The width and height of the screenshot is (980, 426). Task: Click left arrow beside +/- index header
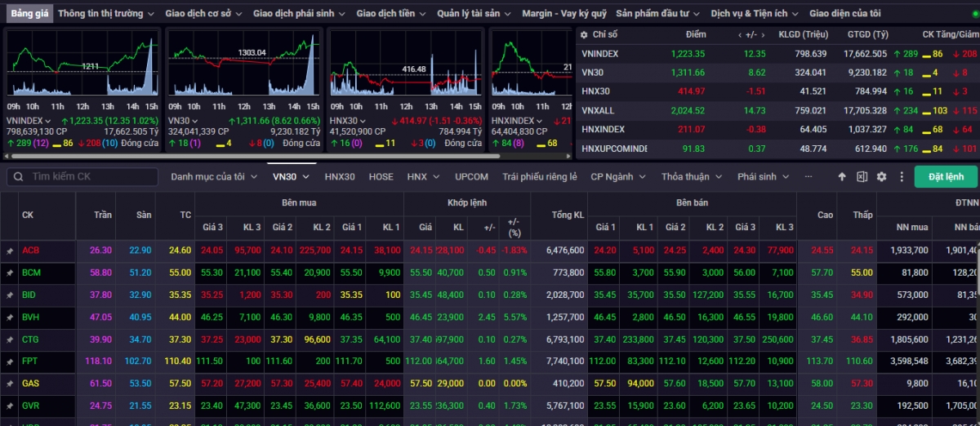(x=740, y=34)
